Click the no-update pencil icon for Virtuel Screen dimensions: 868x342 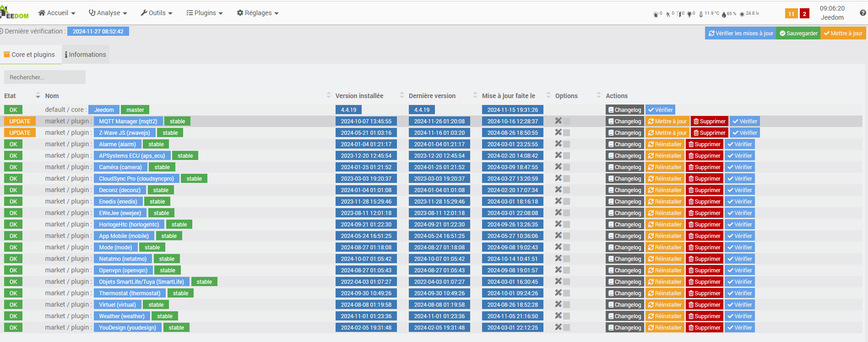pos(558,304)
